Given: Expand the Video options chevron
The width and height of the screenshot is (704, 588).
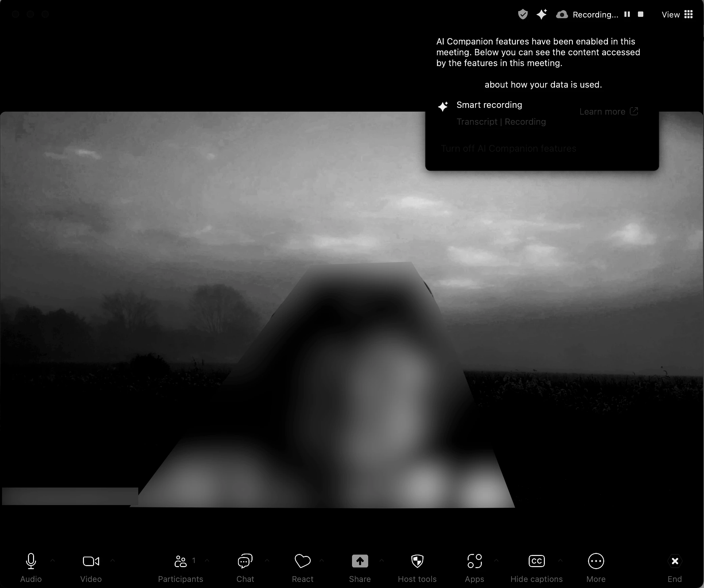Looking at the screenshot, I should coord(113,560).
